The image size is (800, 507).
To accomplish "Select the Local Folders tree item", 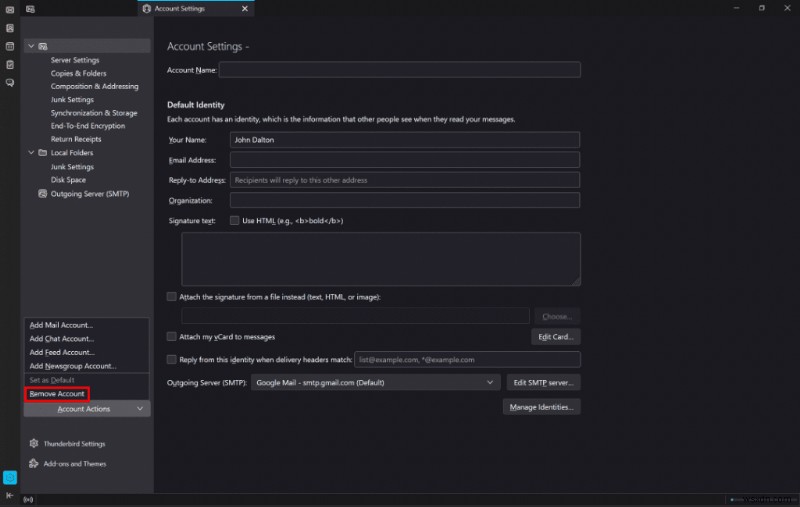I will tap(72, 153).
